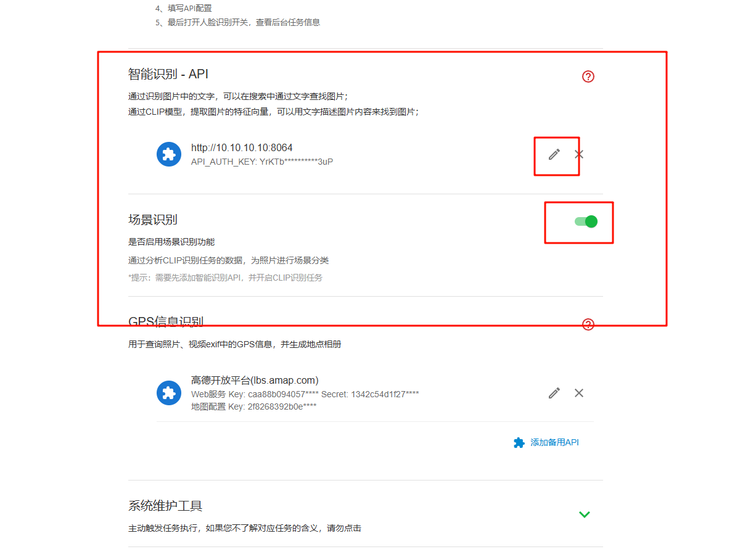Image resolution: width=756 pixels, height=557 pixels.
Task: Edit the http://10.10.10.10:8064 API entry
Action: coord(554,154)
